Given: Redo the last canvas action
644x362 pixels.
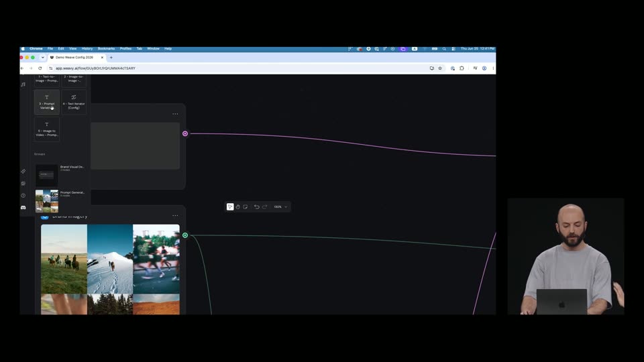Looking at the screenshot, I should (264, 207).
